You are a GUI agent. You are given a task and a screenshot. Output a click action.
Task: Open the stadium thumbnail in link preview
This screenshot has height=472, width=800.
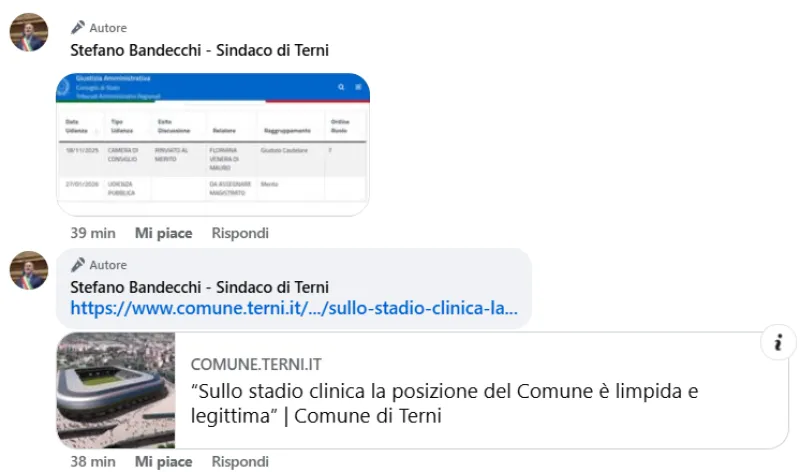pos(116,390)
